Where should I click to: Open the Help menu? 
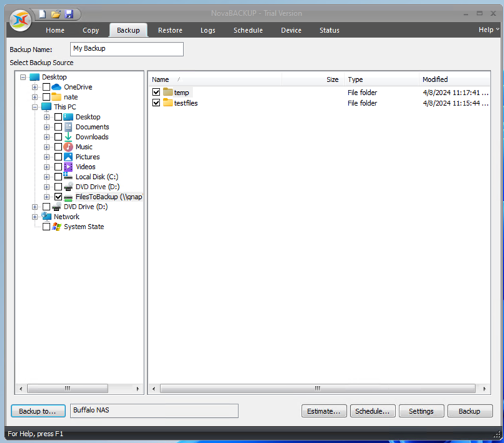(x=488, y=30)
